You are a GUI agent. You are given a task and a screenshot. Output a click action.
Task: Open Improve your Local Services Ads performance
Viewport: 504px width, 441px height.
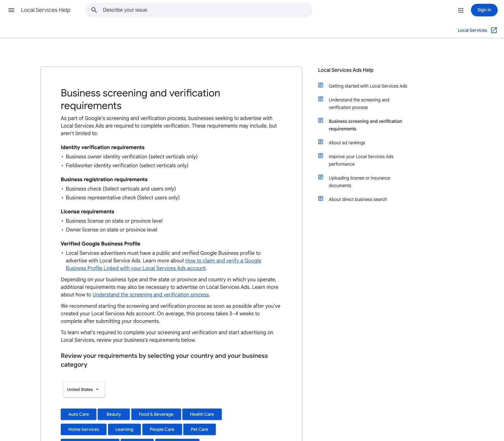(361, 160)
